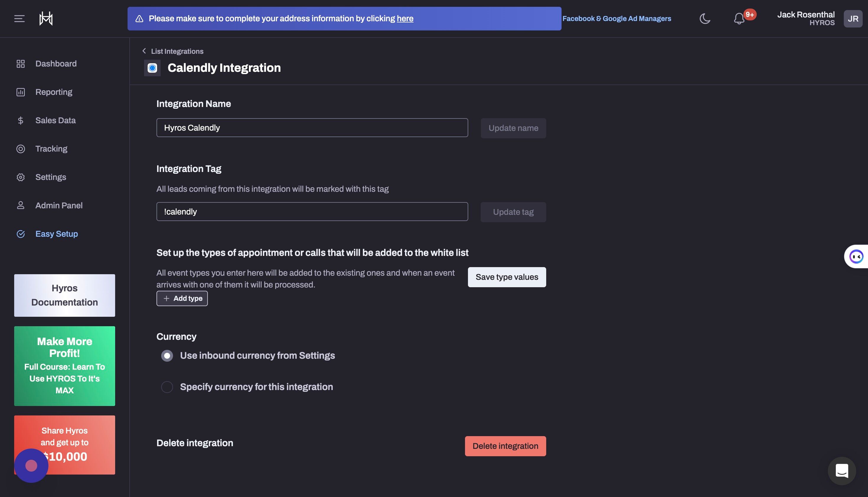Image resolution: width=868 pixels, height=497 pixels.
Task: Open the hamburger menu icon
Action: click(19, 18)
